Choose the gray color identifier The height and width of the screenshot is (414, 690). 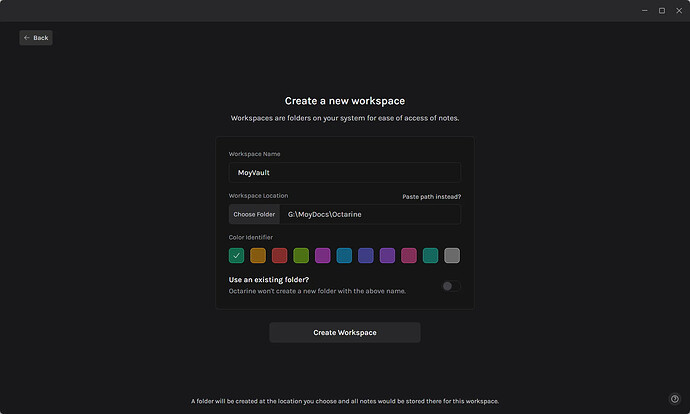click(x=452, y=256)
